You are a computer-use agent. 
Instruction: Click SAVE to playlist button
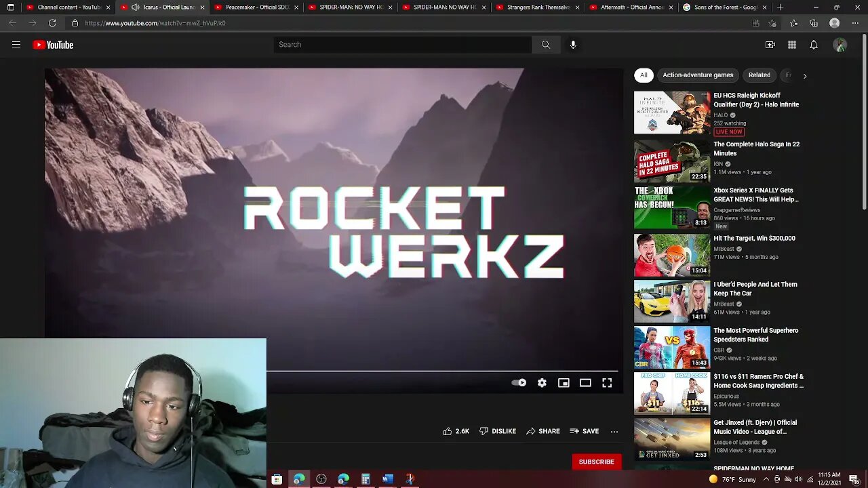[585, 431]
